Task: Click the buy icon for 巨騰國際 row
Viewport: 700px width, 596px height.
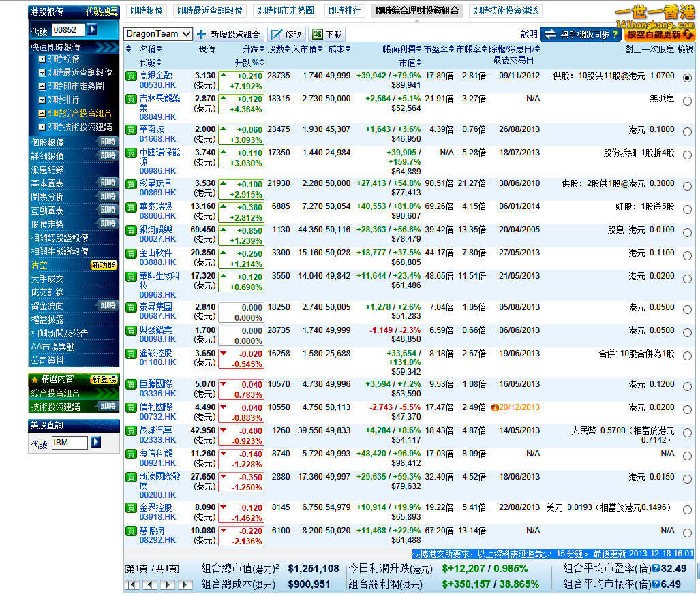Action: pos(131,385)
